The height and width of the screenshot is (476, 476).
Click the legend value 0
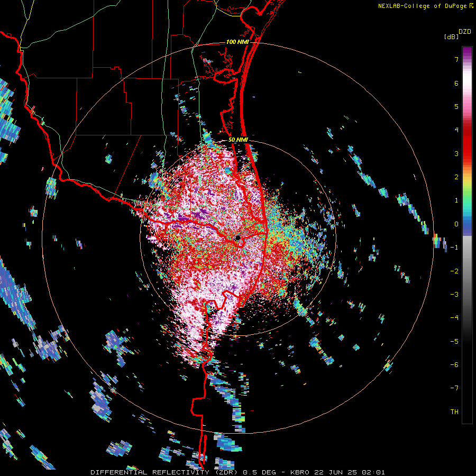(x=456, y=224)
